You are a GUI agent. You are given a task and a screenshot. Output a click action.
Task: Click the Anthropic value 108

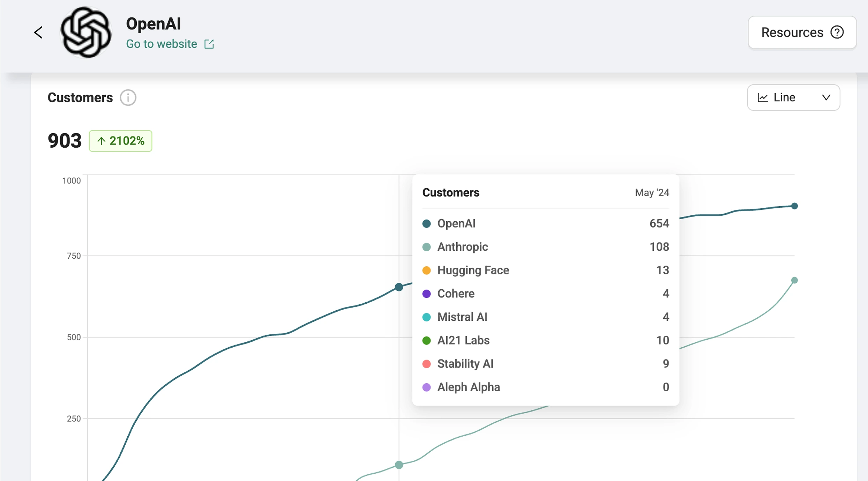(659, 247)
